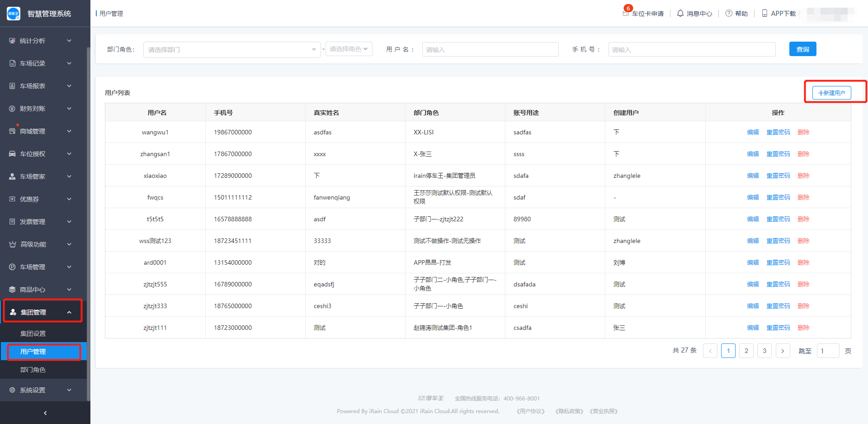
Task: Click the 系统设置 gear icon
Action: [12, 390]
